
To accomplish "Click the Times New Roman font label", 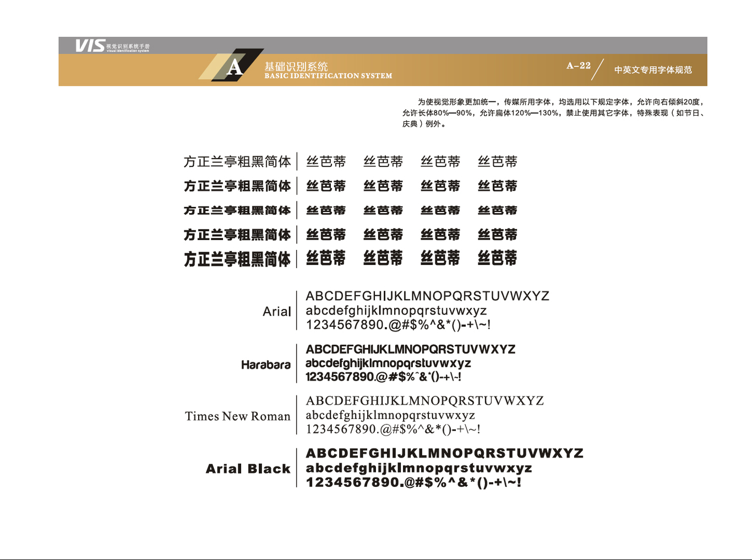I will pyautogui.click(x=238, y=416).
